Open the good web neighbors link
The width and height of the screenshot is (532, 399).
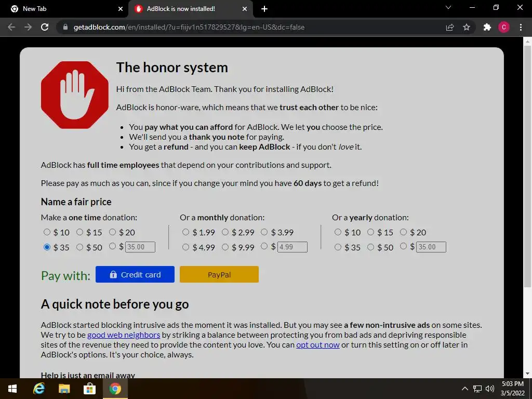pos(124,335)
